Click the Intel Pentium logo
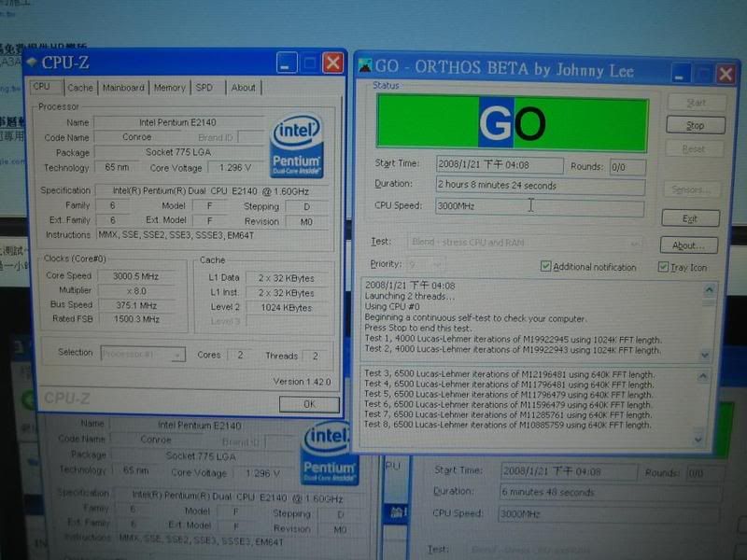747x560 pixels. 296,145
